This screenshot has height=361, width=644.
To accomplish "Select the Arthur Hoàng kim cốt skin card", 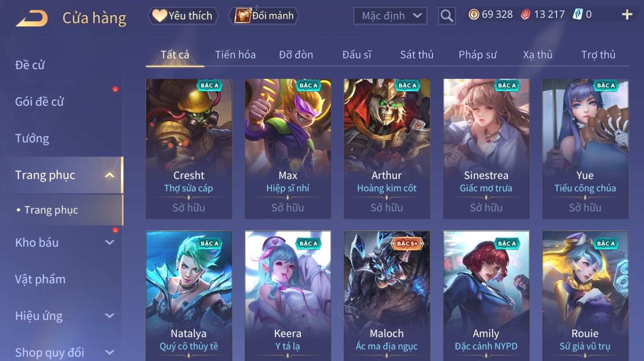I will pyautogui.click(x=387, y=149).
